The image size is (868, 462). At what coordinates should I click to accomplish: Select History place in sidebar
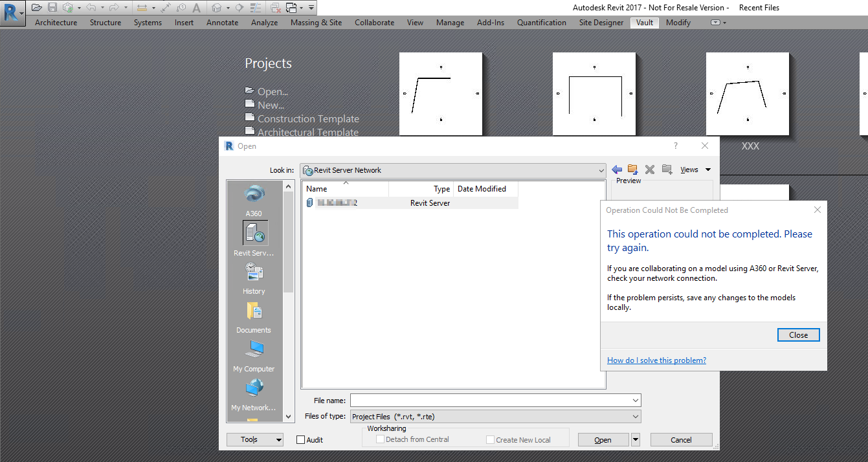coord(254,278)
